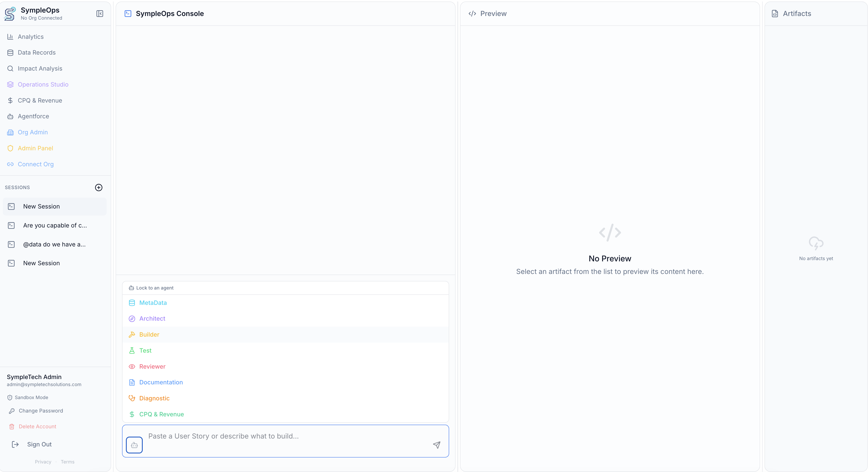Click the Admin Panel shield icon
This screenshot has height=472, width=868.
pos(10,148)
